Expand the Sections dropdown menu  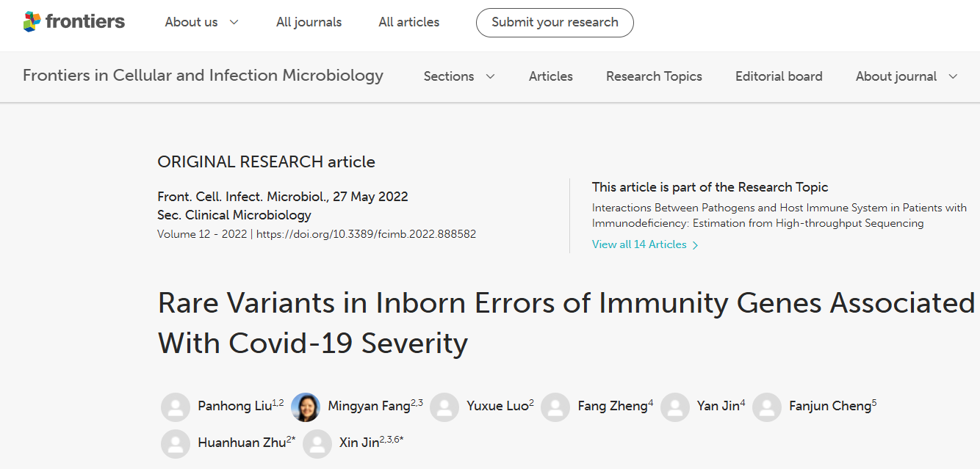click(459, 76)
